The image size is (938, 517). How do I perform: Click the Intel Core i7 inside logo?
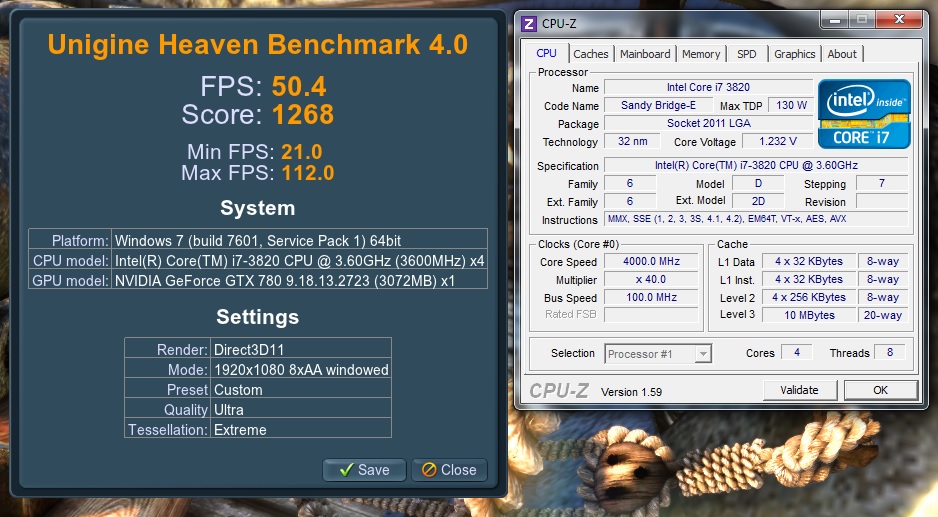click(864, 114)
